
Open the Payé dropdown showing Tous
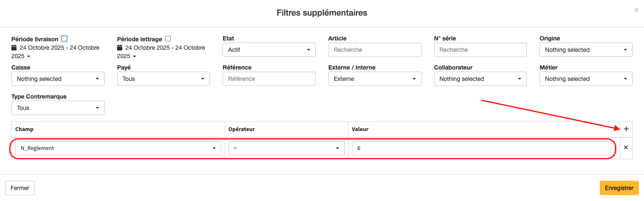[163, 79]
